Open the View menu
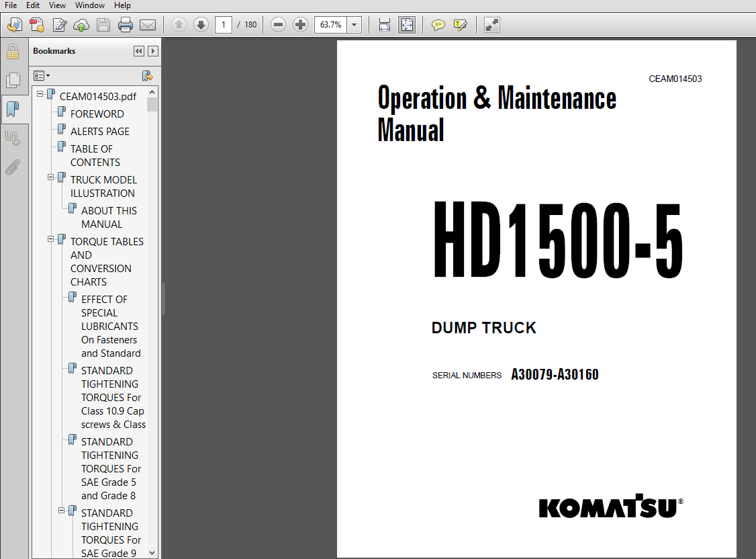Image resolution: width=756 pixels, height=559 pixels. tap(57, 5)
